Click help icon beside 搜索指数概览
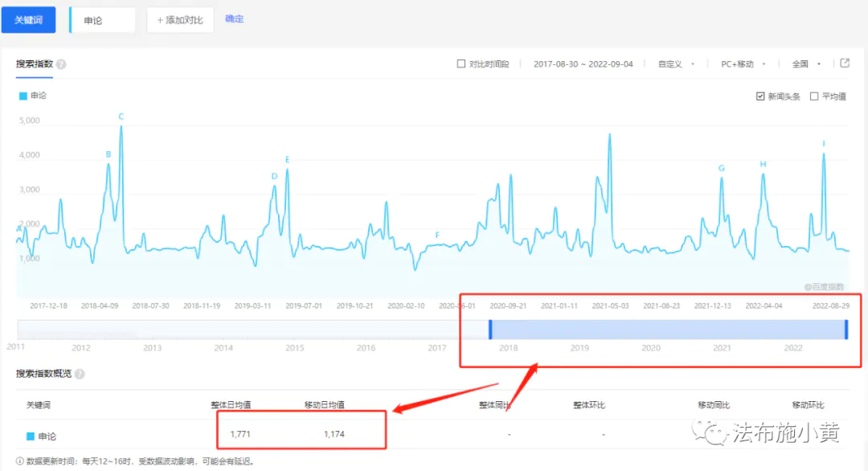868x471 pixels. [x=80, y=374]
